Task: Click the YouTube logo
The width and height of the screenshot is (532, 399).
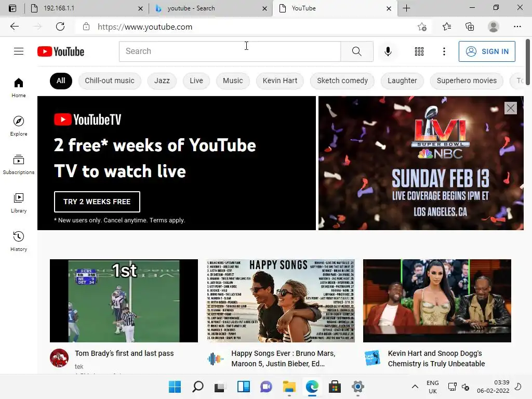Action: click(x=61, y=51)
